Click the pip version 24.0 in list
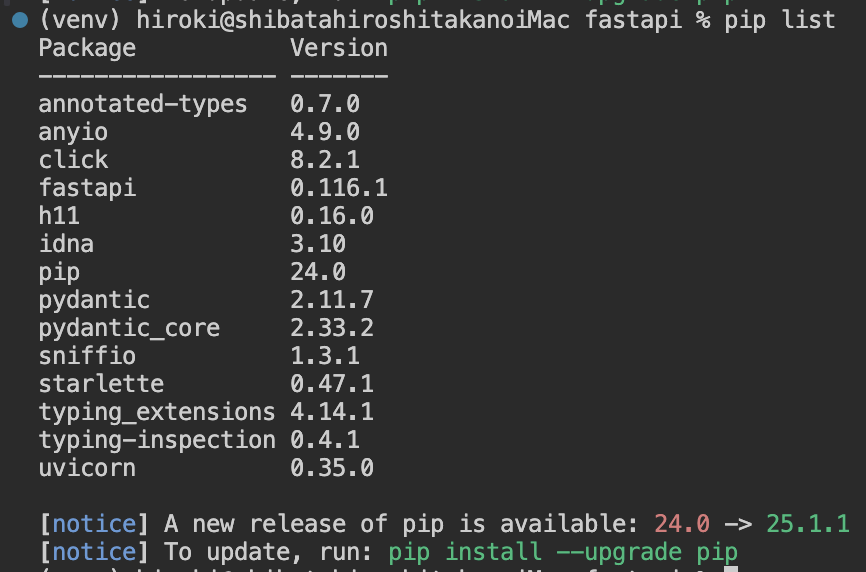Screen dimensions: 866x572 pos(318,272)
